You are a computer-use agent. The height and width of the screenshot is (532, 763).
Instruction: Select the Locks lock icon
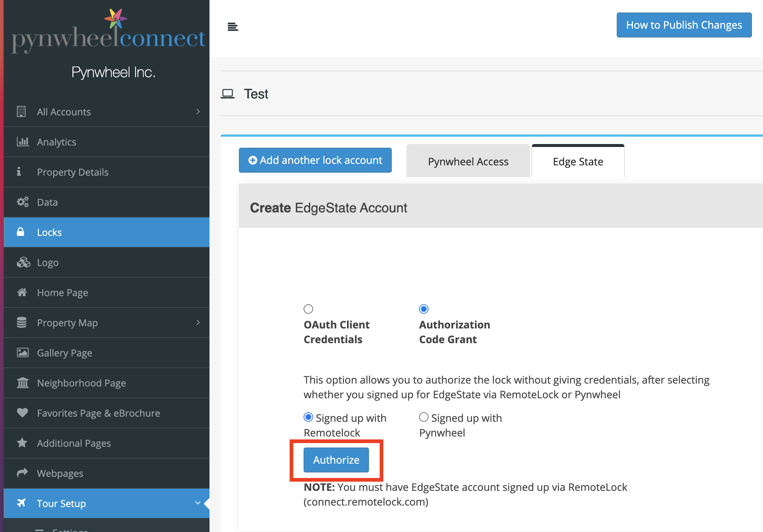(x=22, y=232)
